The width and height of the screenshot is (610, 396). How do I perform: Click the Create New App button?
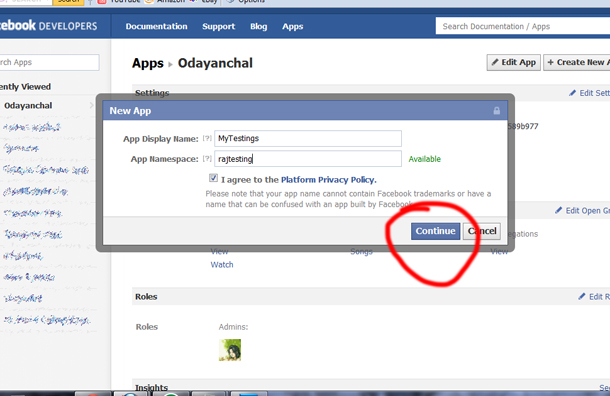[x=577, y=62]
